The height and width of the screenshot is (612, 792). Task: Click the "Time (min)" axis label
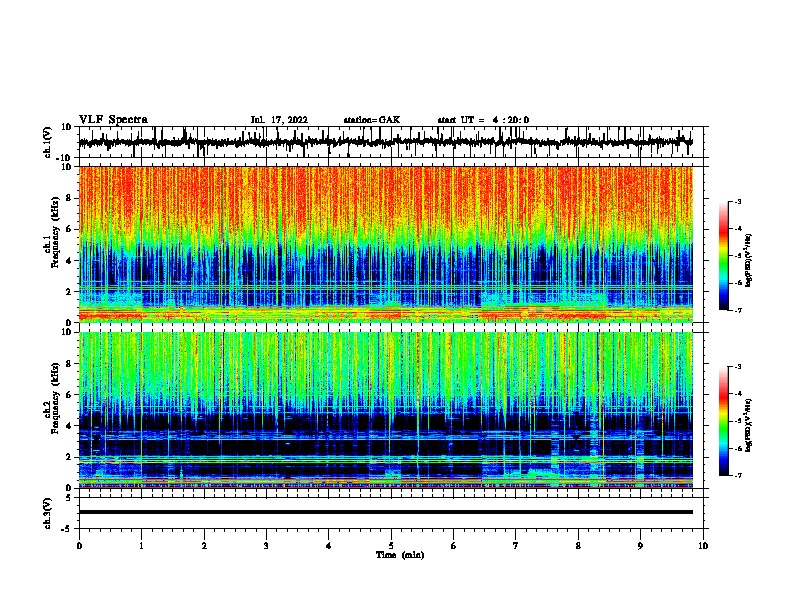click(400, 555)
